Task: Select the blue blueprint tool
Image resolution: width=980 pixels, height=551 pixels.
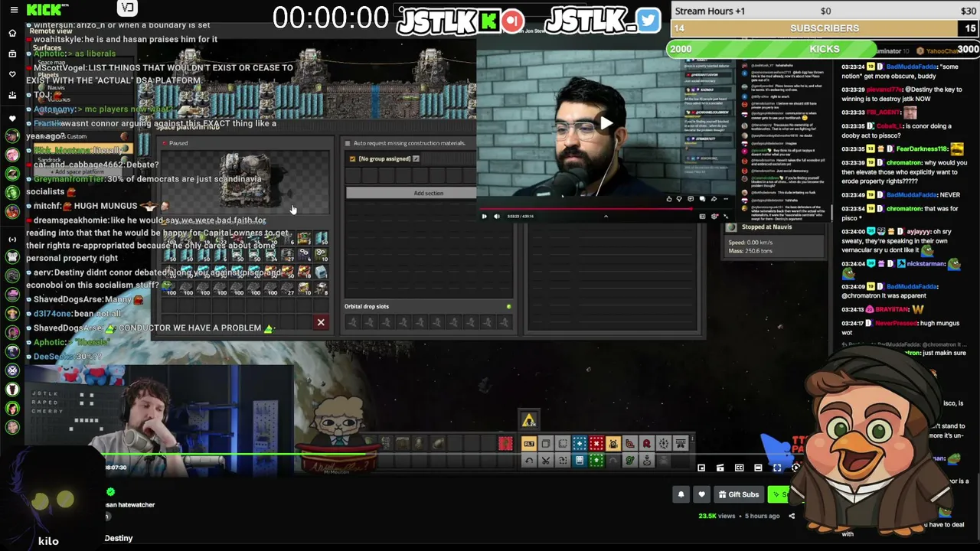Action: pos(580,444)
